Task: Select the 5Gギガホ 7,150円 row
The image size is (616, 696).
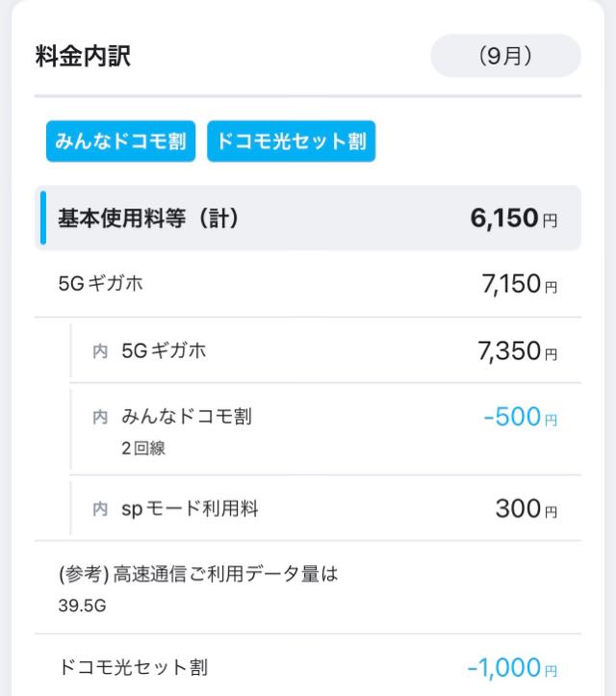Action: 308,284
